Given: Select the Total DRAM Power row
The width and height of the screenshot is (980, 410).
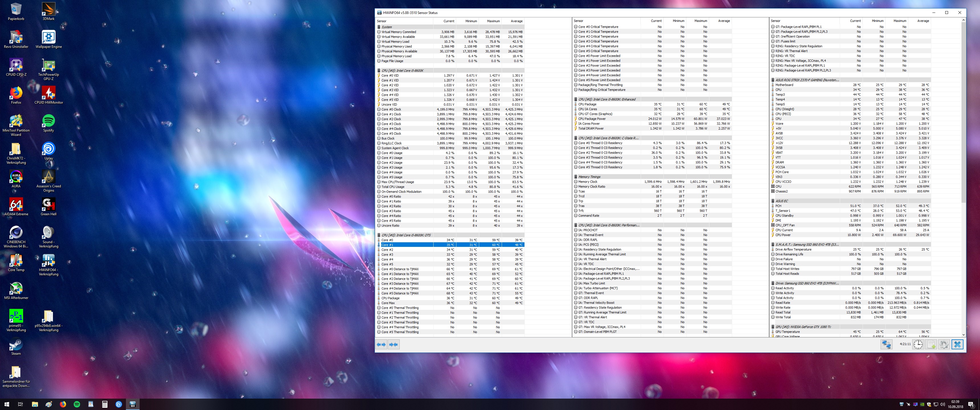Looking at the screenshot, I should (652, 129).
